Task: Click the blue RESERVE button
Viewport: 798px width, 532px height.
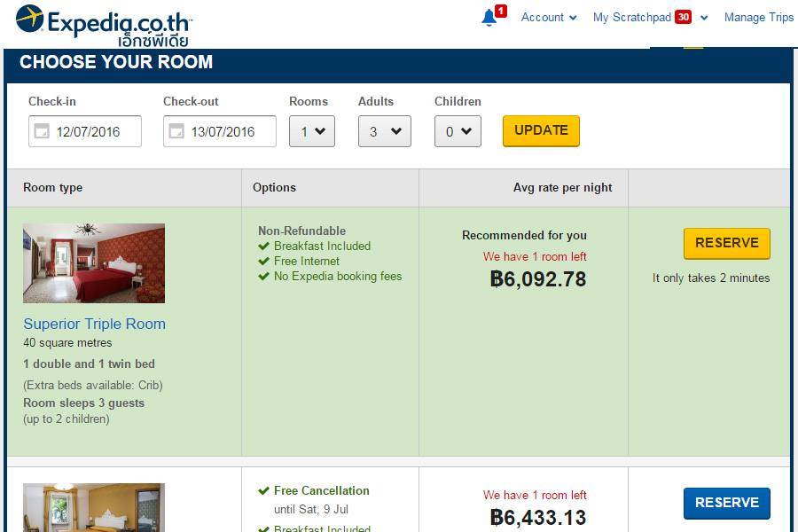Action: [726, 503]
